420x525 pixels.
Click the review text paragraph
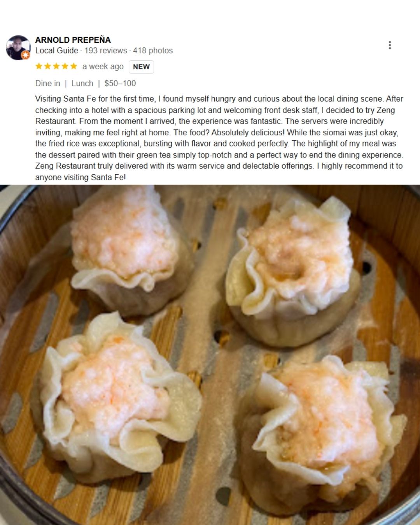[219, 138]
